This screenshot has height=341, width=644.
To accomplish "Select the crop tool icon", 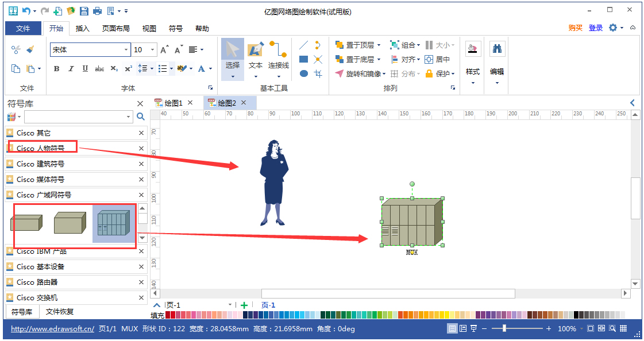I will point(318,73).
